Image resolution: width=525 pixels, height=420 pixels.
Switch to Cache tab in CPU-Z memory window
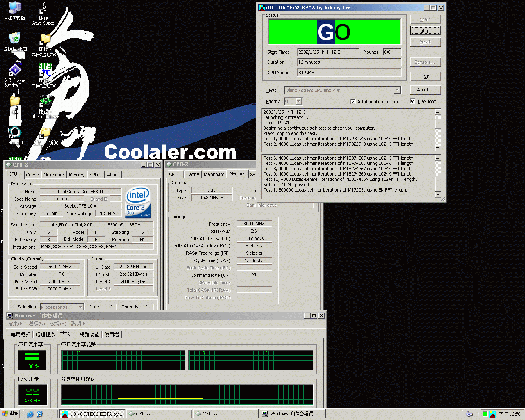click(x=193, y=174)
